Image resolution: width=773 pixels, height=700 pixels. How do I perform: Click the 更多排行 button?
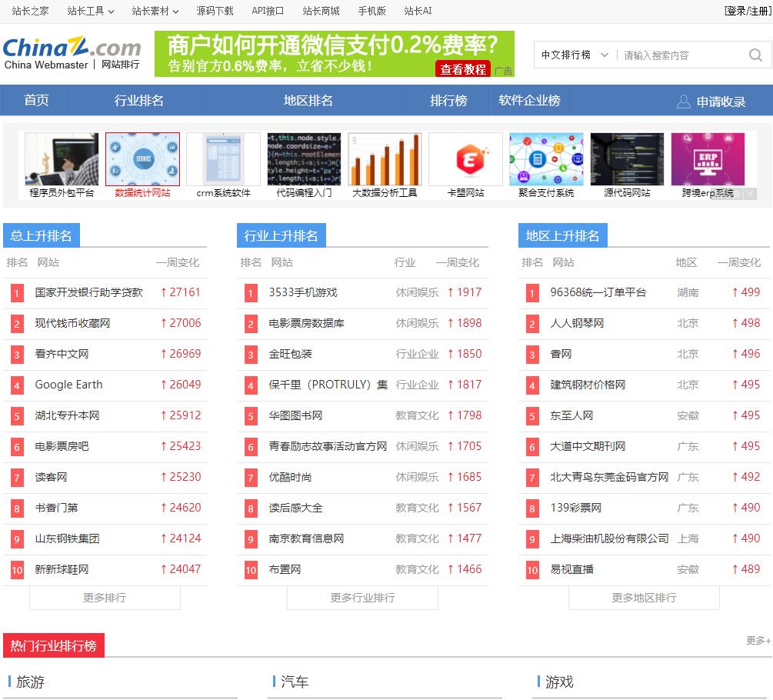[x=105, y=598]
